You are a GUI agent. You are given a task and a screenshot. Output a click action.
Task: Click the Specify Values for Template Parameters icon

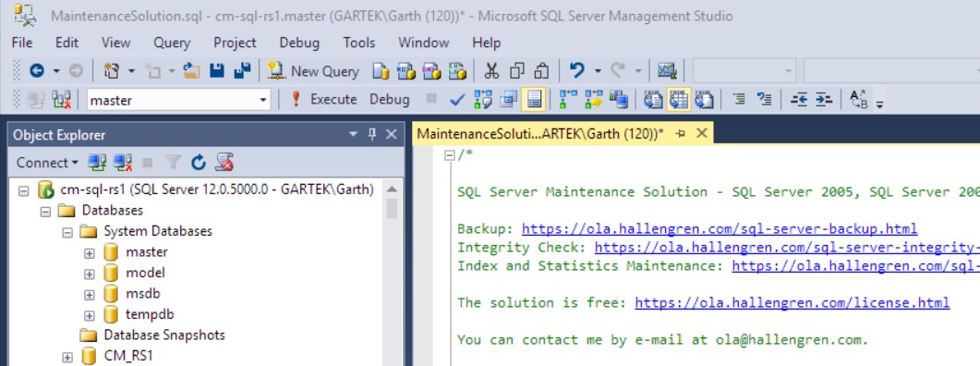859,100
